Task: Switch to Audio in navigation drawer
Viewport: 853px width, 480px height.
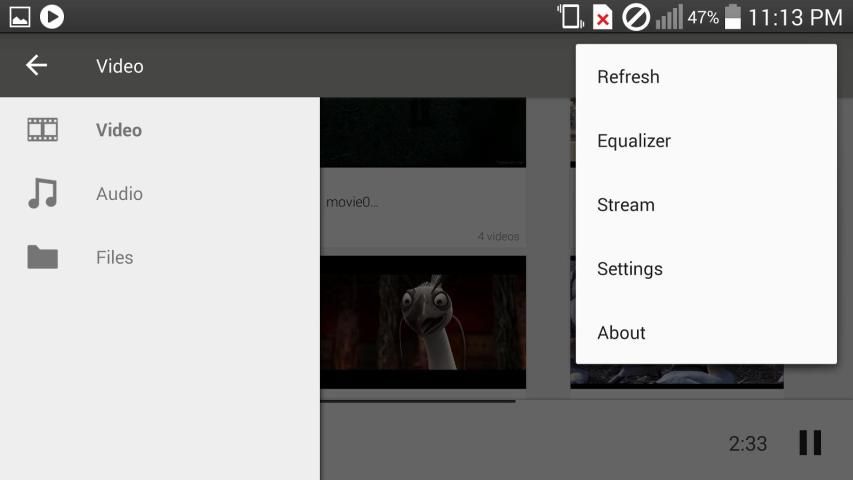Action: [119, 194]
